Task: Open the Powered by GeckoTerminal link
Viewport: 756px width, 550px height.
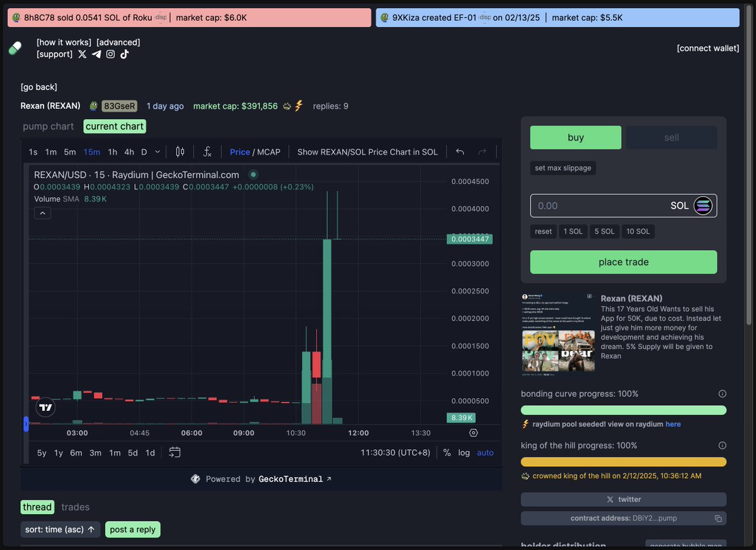Action: pyautogui.click(x=261, y=479)
